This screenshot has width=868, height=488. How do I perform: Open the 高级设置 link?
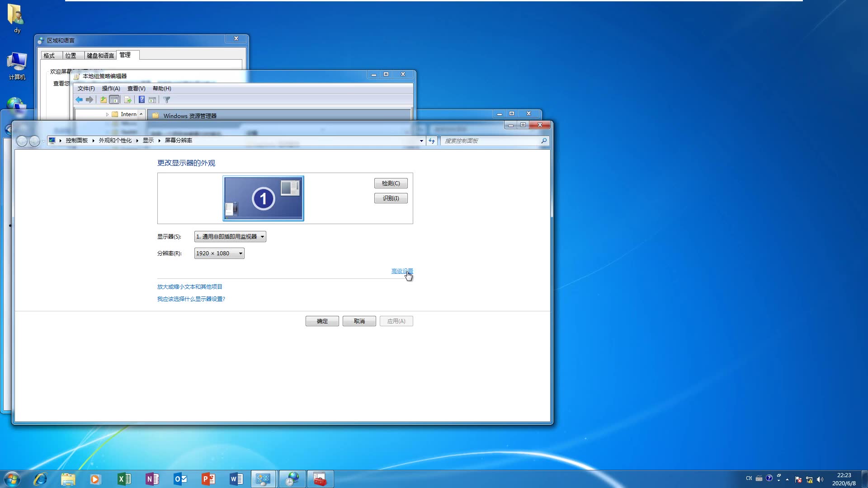(x=402, y=271)
